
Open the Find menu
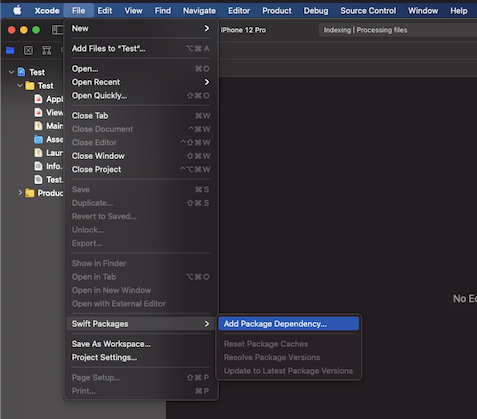point(163,11)
